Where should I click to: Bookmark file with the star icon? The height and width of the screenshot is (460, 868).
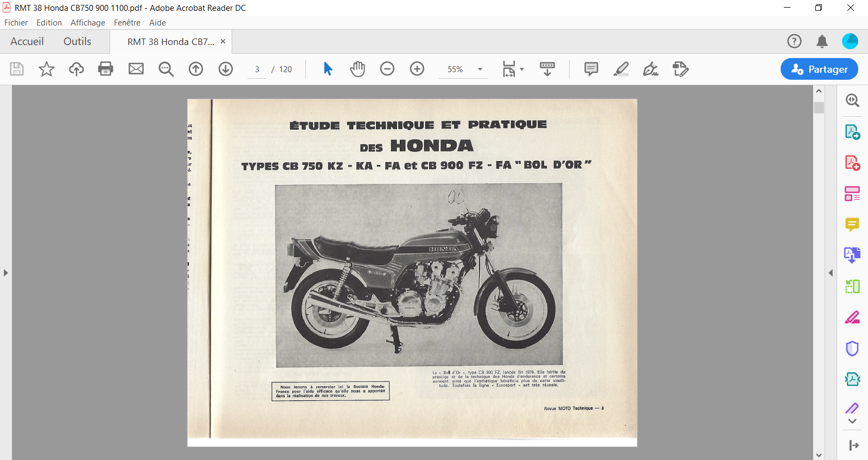click(47, 69)
